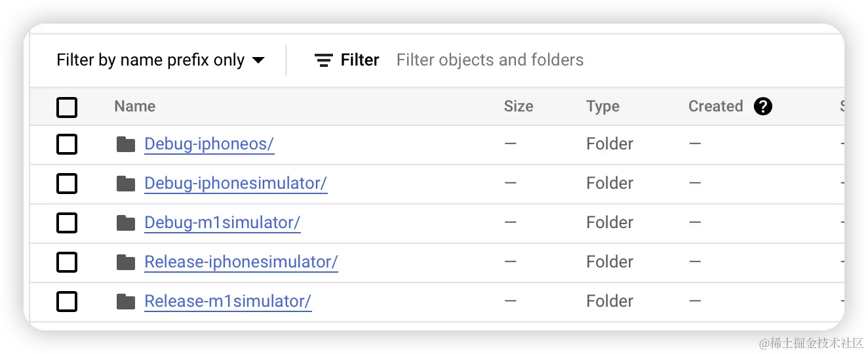Tick the checkbox for Debug-m1simulator

click(x=67, y=223)
